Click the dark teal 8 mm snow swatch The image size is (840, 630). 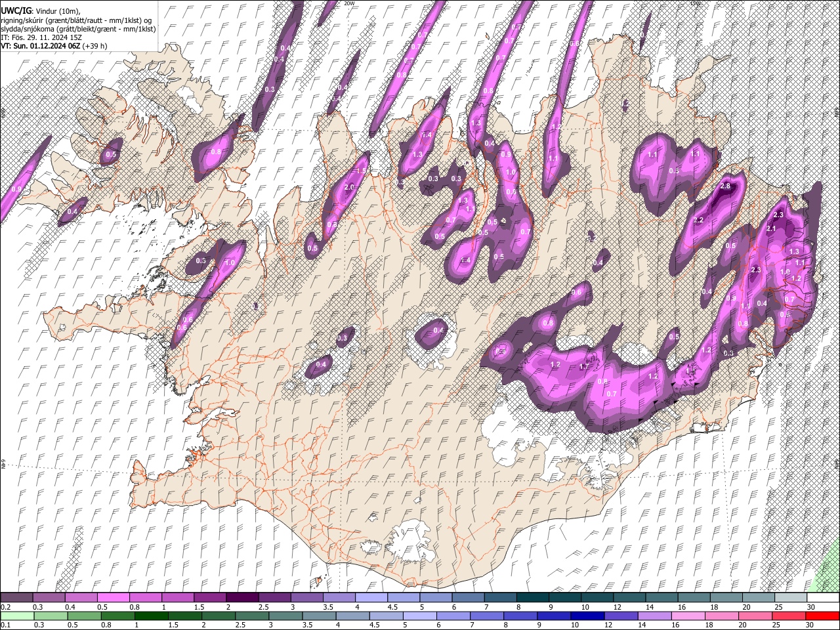tap(532, 598)
